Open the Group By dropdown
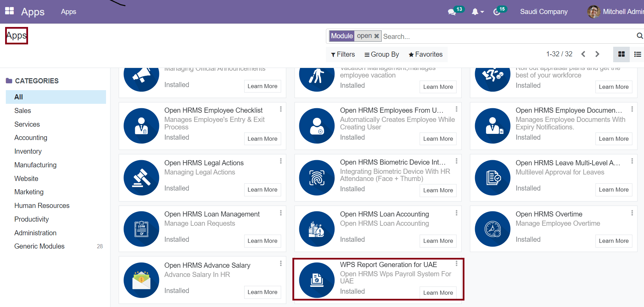This screenshot has height=307, width=644. [382, 54]
